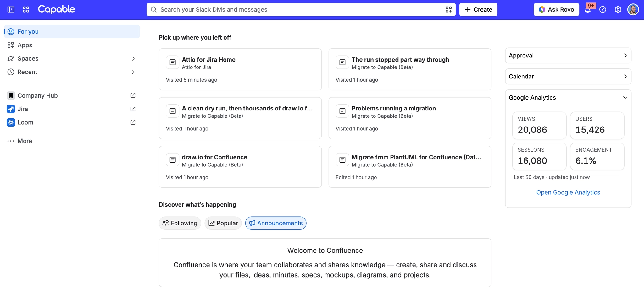Select the Announcements tab
Screen dimensions: 644x291
pyautogui.click(x=276, y=223)
